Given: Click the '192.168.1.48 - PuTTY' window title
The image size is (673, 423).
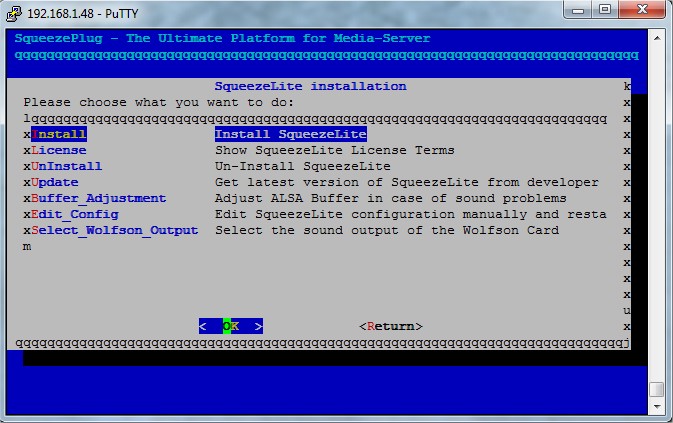Looking at the screenshot, I should point(83,14).
